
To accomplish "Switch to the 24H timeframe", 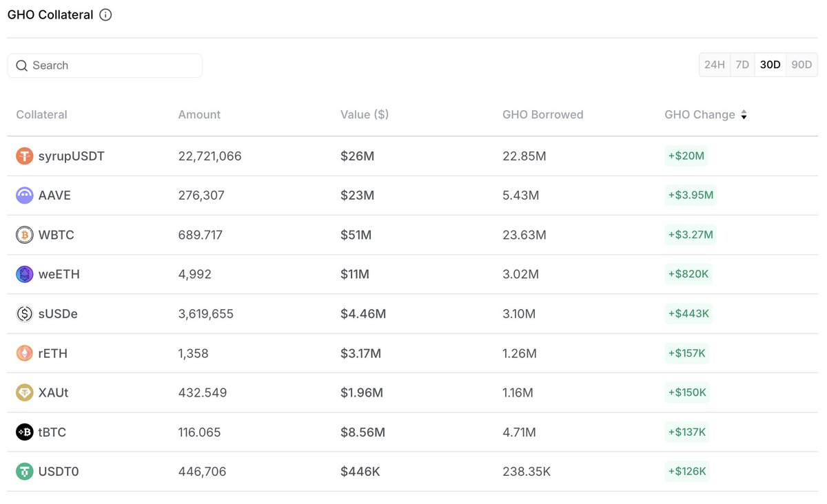I will [715, 65].
